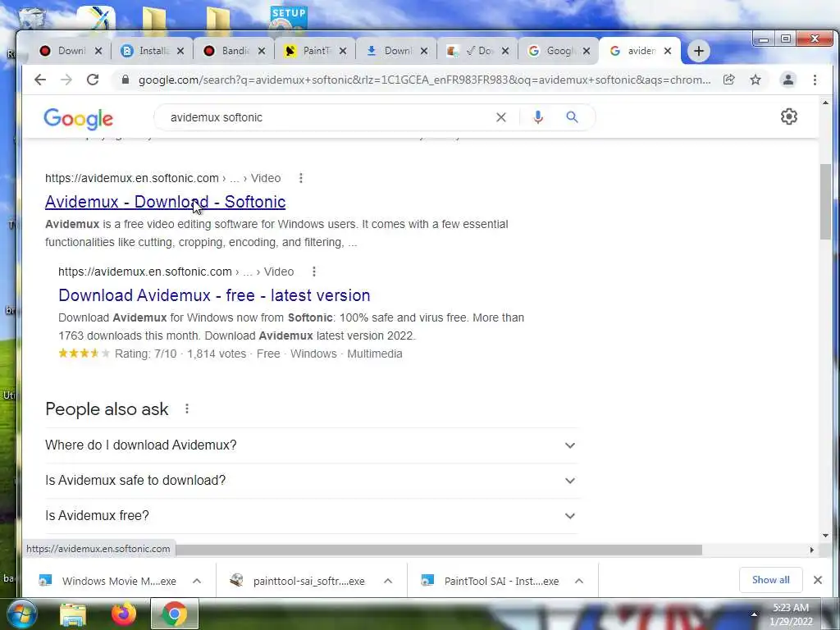Open Avidemux - Download - Softonic link
This screenshot has width=840, height=630.
(165, 202)
